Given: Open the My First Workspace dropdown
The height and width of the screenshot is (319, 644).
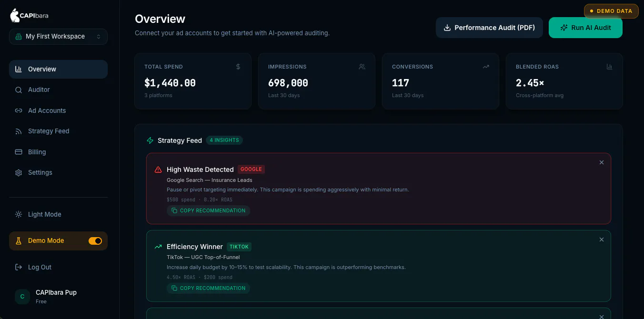Looking at the screenshot, I should 58,37.
